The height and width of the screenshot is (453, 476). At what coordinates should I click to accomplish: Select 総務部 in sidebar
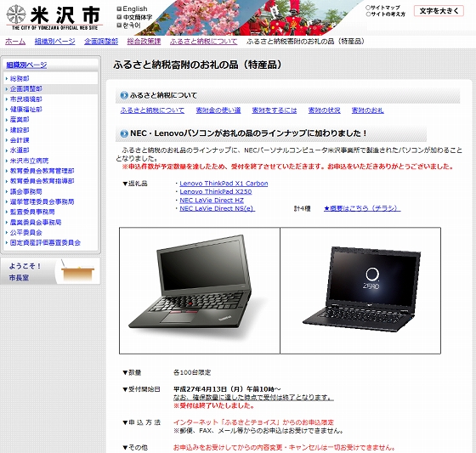coord(20,79)
